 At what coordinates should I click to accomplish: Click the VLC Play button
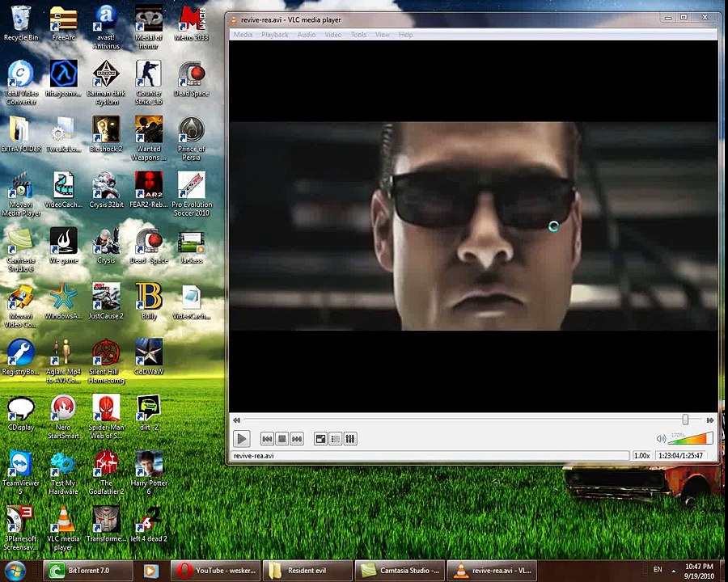click(x=241, y=439)
